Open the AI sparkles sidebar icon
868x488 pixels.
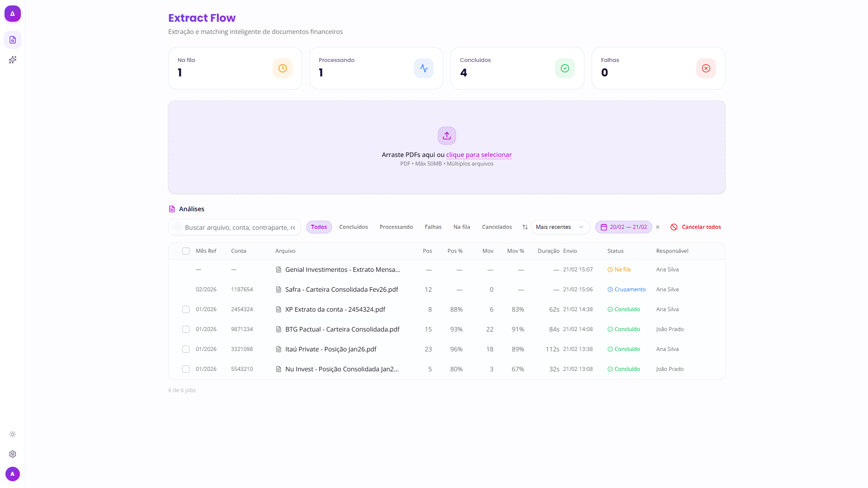pyautogui.click(x=13, y=60)
